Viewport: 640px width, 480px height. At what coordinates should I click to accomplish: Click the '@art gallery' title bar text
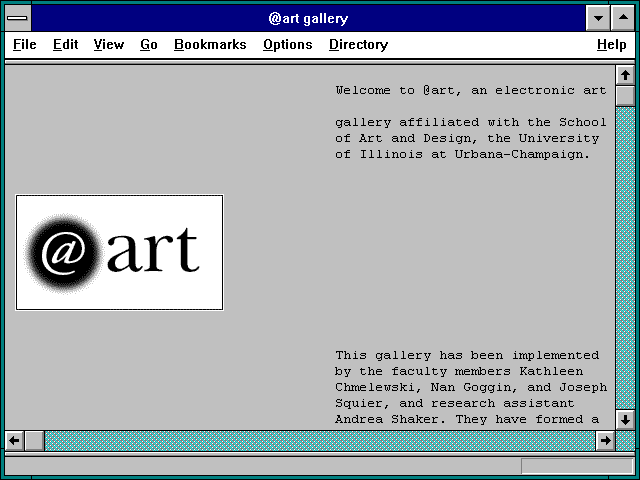click(x=308, y=18)
